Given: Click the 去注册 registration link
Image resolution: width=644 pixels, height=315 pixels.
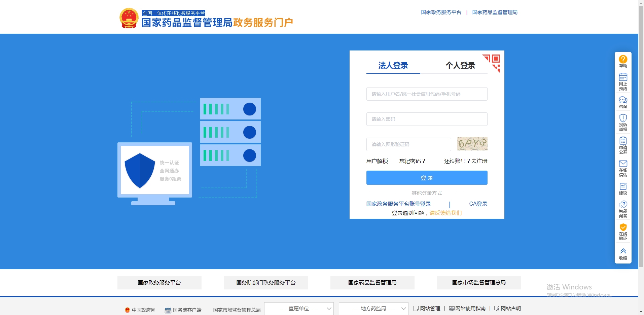Looking at the screenshot, I should (479, 161).
